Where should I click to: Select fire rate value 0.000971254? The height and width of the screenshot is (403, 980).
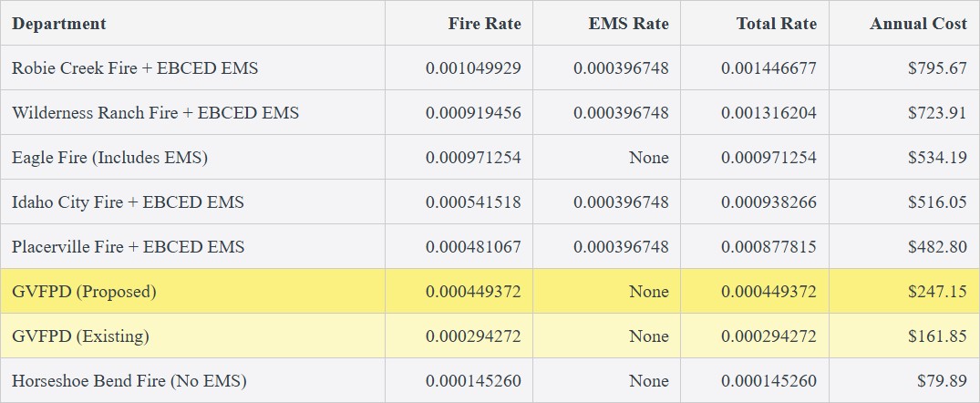click(473, 158)
